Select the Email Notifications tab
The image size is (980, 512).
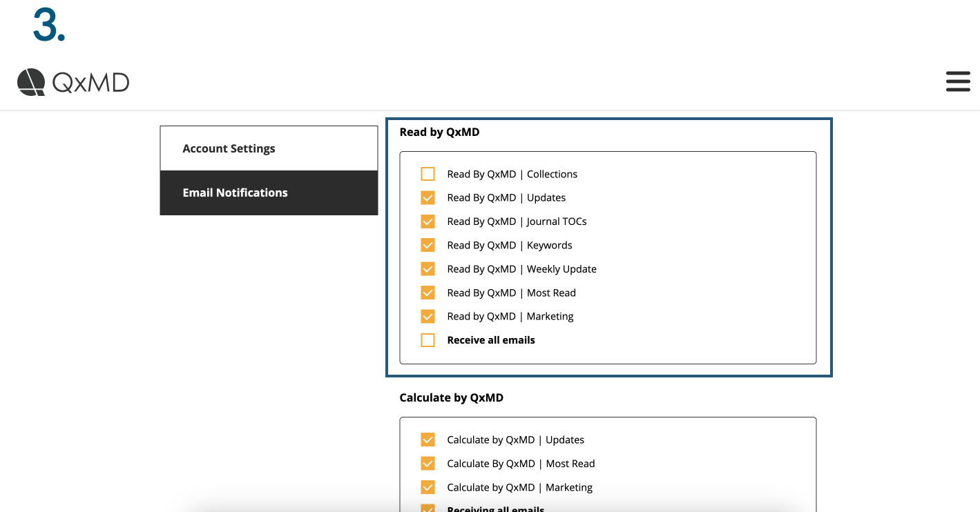(269, 193)
